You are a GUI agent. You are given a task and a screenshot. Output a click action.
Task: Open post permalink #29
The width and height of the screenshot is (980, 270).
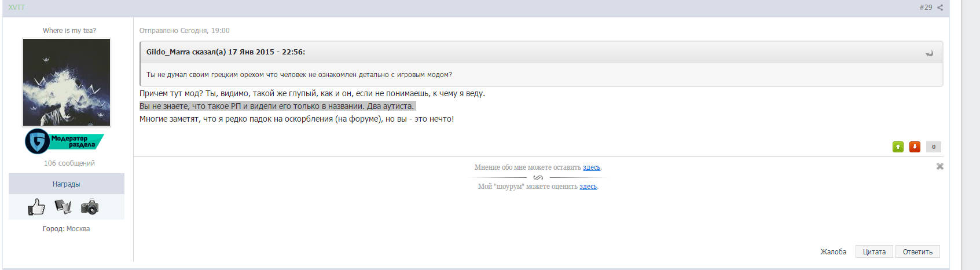coord(926,8)
